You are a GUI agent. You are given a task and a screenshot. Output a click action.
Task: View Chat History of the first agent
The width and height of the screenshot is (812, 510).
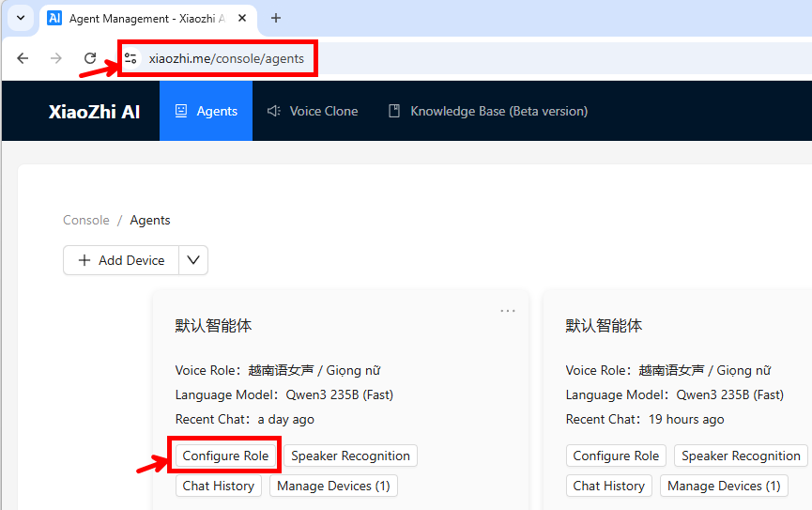pyautogui.click(x=218, y=486)
